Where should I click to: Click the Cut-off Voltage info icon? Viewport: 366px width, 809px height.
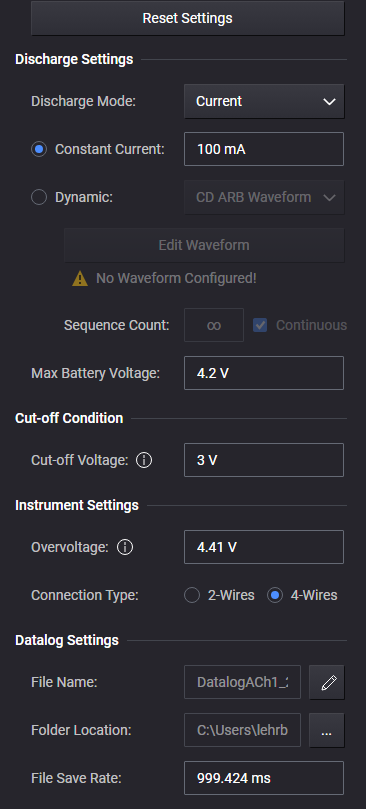[144, 460]
